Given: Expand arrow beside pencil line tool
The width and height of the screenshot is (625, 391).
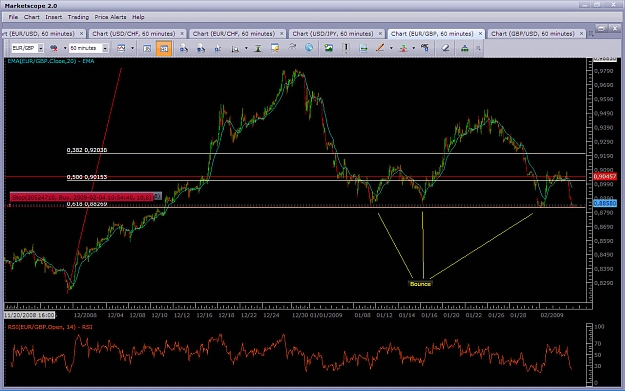Looking at the screenshot, I should click(391, 48).
